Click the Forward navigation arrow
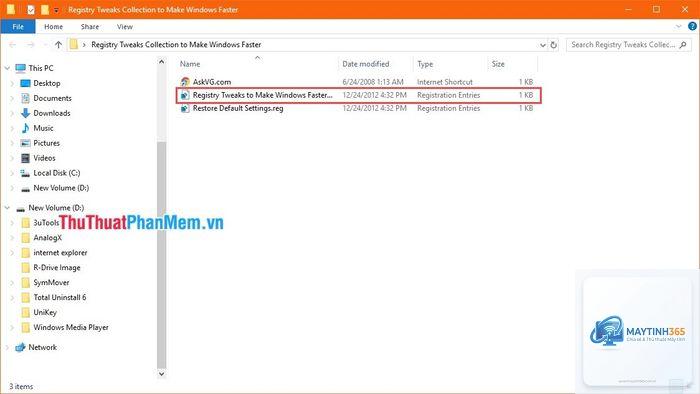This screenshot has height=394, width=700. [x=30, y=45]
